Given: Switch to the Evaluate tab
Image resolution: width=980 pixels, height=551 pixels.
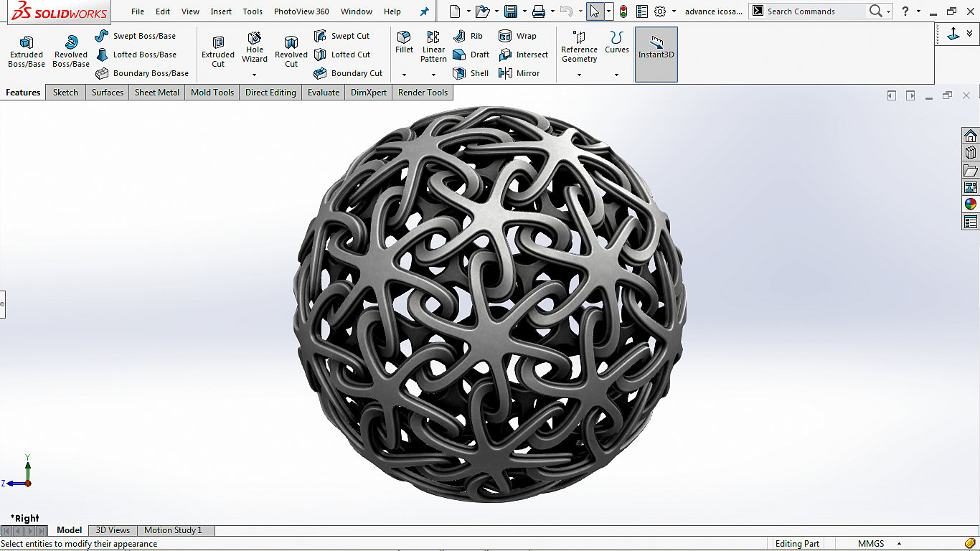Looking at the screenshot, I should tap(324, 92).
